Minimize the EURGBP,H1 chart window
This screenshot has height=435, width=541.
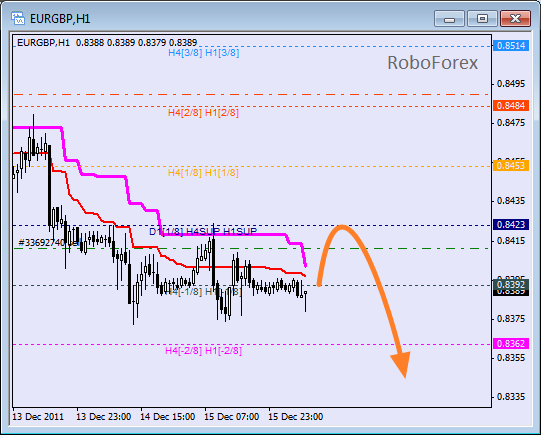(x=449, y=18)
